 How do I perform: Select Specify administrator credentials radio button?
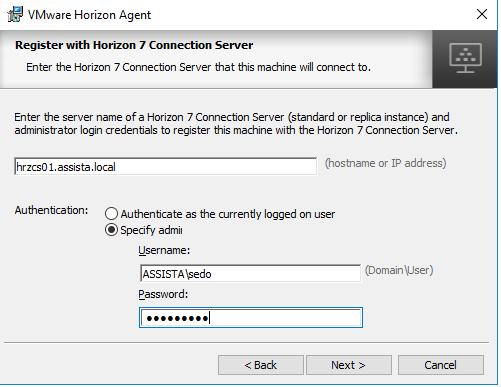111,230
